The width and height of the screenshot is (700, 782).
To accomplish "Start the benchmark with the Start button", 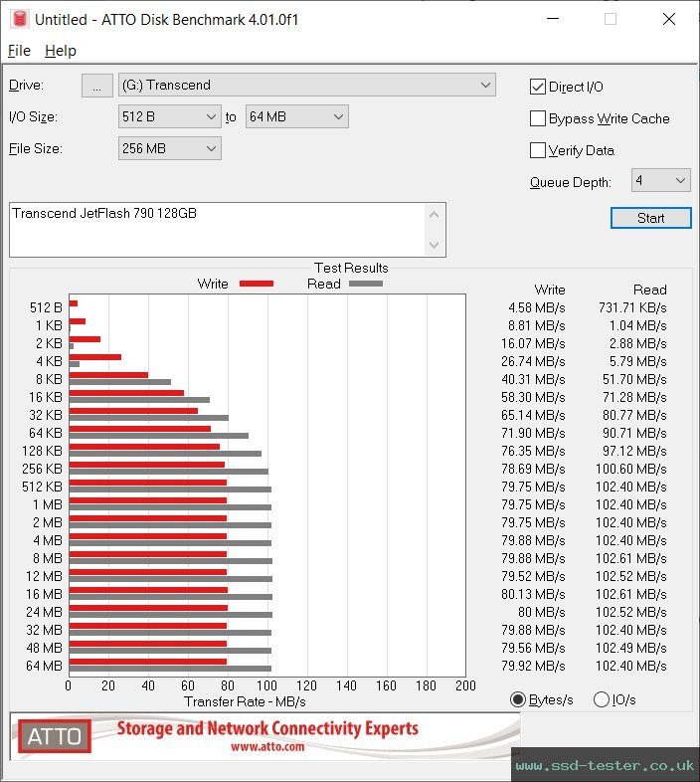I will pyautogui.click(x=650, y=218).
